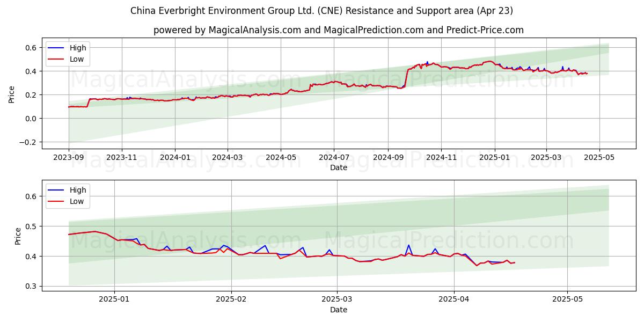Click the '0.3' price tick label
The width and height of the screenshot is (644, 322).
point(31,287)
